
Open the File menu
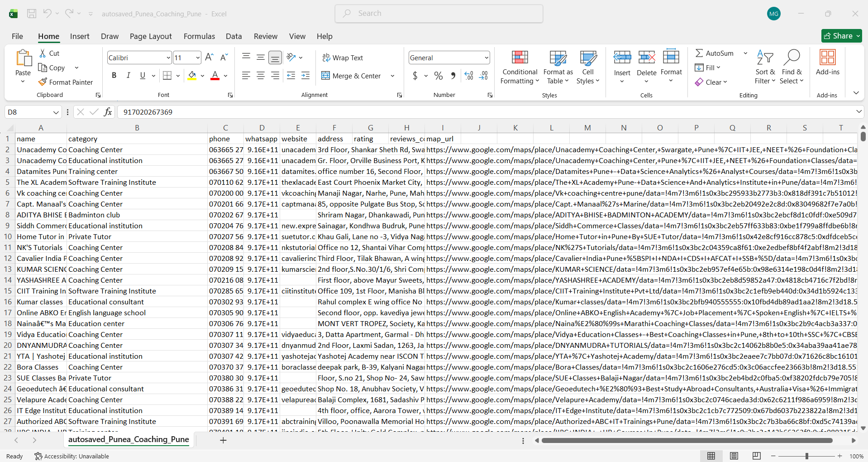pyautogui.click(x=17, y=36)
